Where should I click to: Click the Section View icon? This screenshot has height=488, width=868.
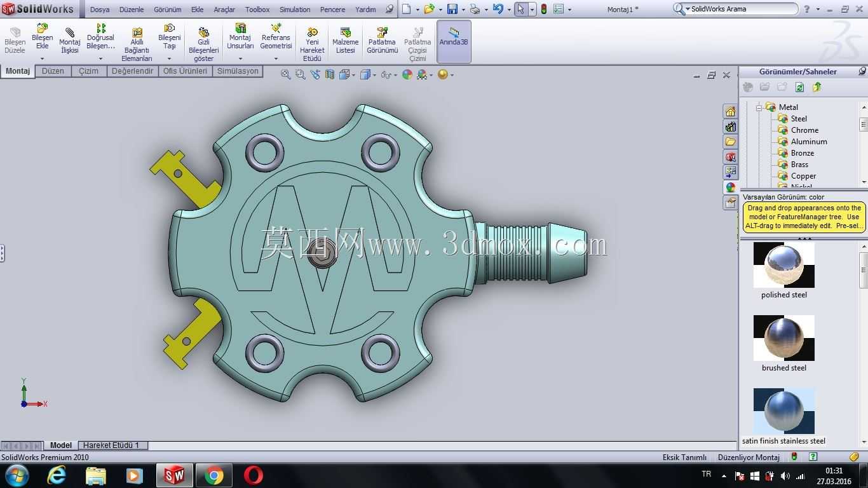click(330, 74)
